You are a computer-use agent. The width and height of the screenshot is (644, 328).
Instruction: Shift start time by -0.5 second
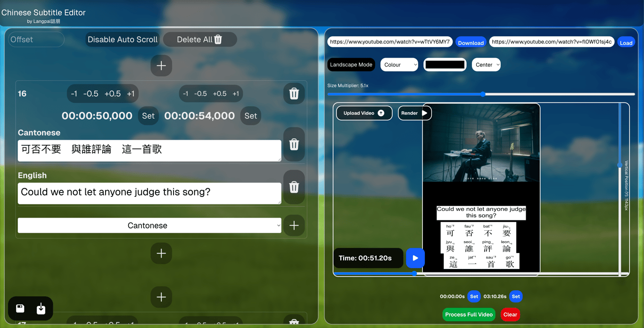point(91,93)
